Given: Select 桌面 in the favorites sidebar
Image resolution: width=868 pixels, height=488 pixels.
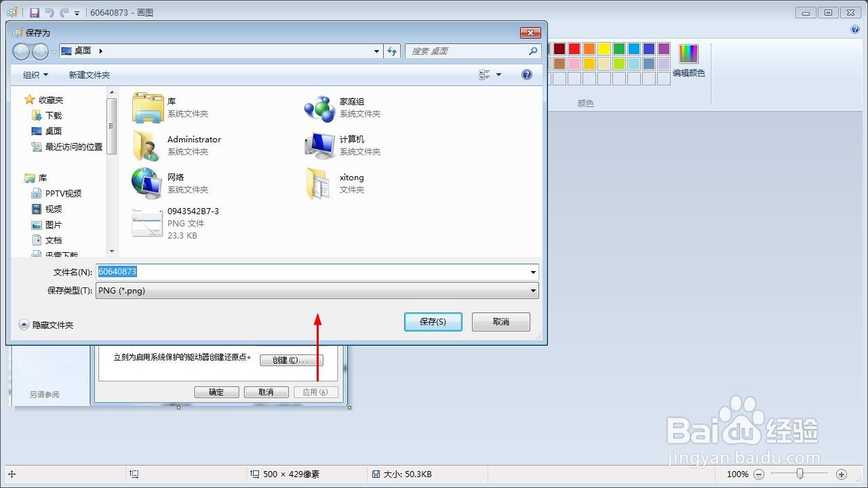Looking at the screenshot, I should 52,131.
